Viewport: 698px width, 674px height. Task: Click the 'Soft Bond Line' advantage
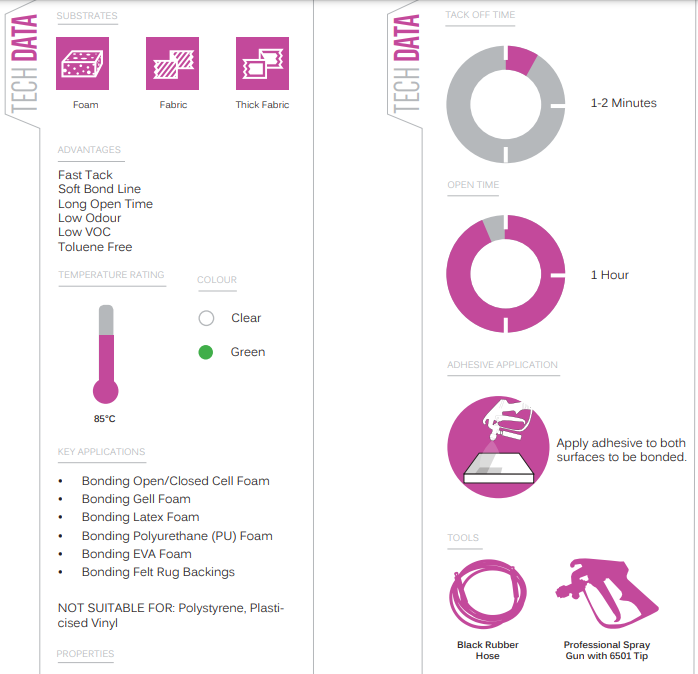click(x=99, y=189)
